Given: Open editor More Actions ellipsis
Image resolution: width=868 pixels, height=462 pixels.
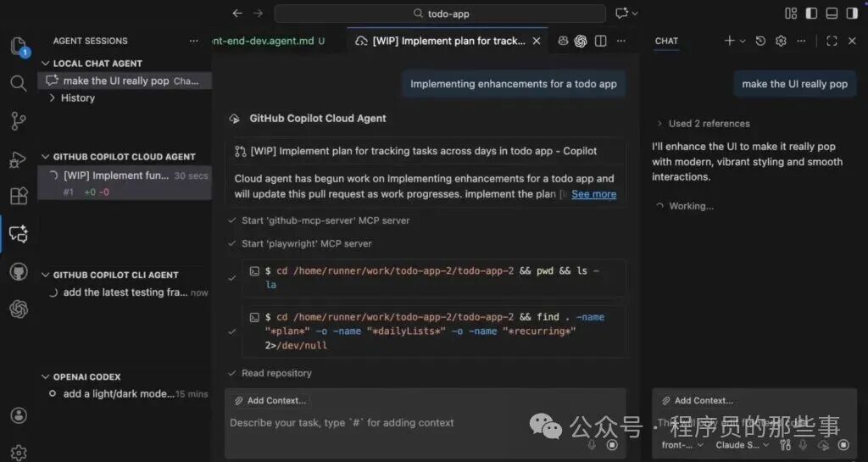Looking at the screenshot, I should pyautogui.click(x=621, y=41).
